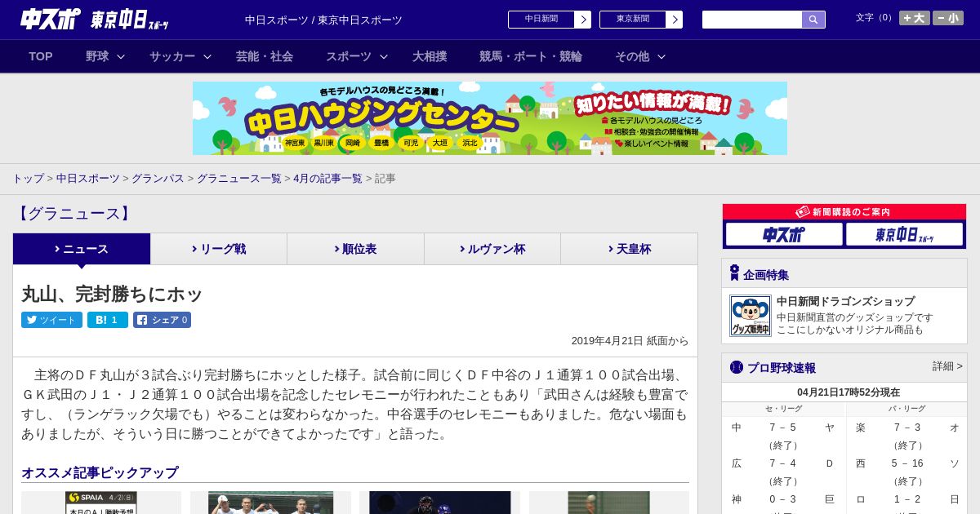
Task: Go to グラニュース一覧 breadcrumb link
Action: click(x=238, y=179)
